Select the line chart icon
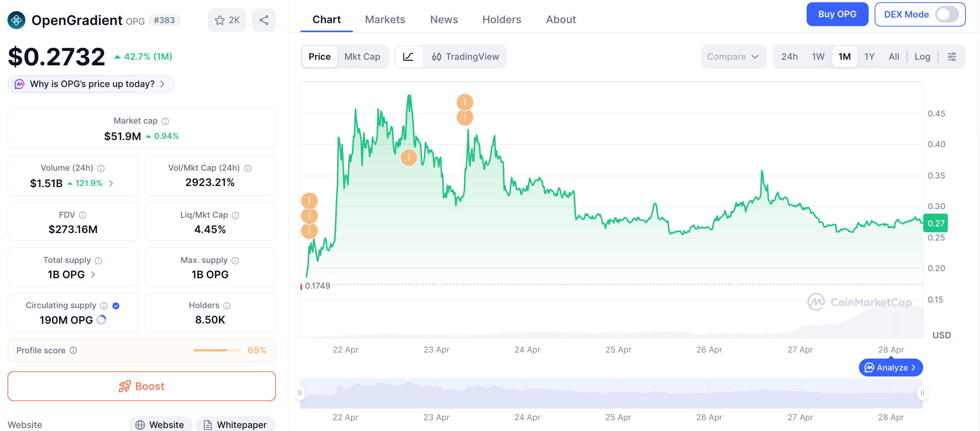 pos(408,57)
